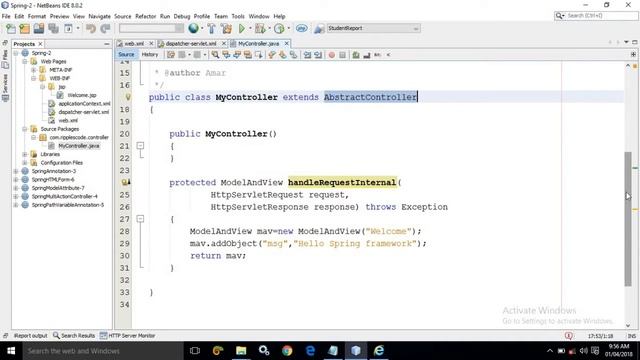Open Chrome from the Windows taskbar
This screenshot has width=640, height=360.
tap(287, 351)
